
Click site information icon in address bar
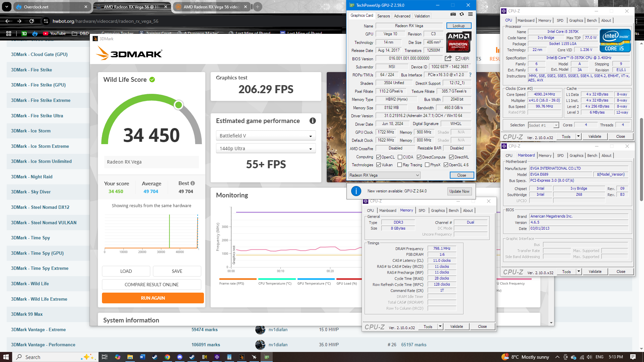click(x=46, y=21)
